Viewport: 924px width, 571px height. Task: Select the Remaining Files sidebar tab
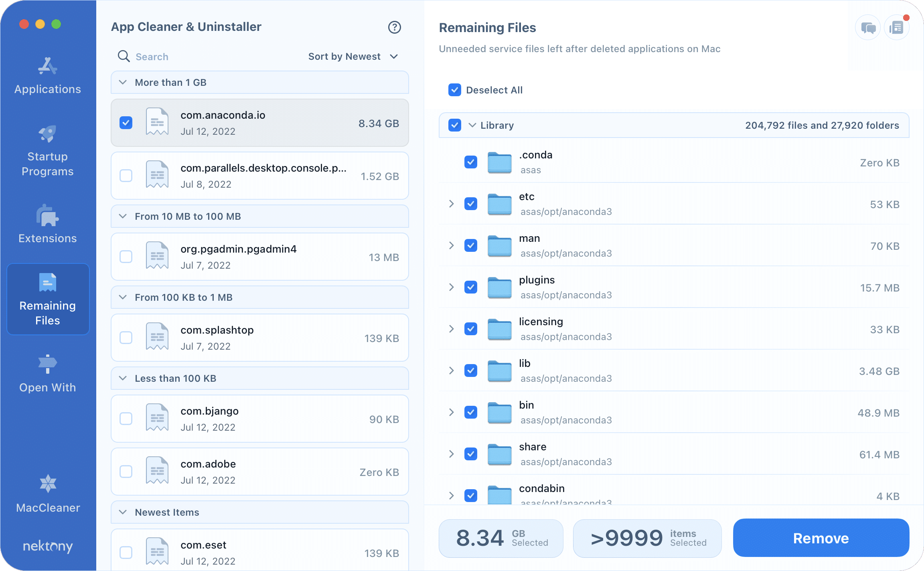tap(48, 299)
